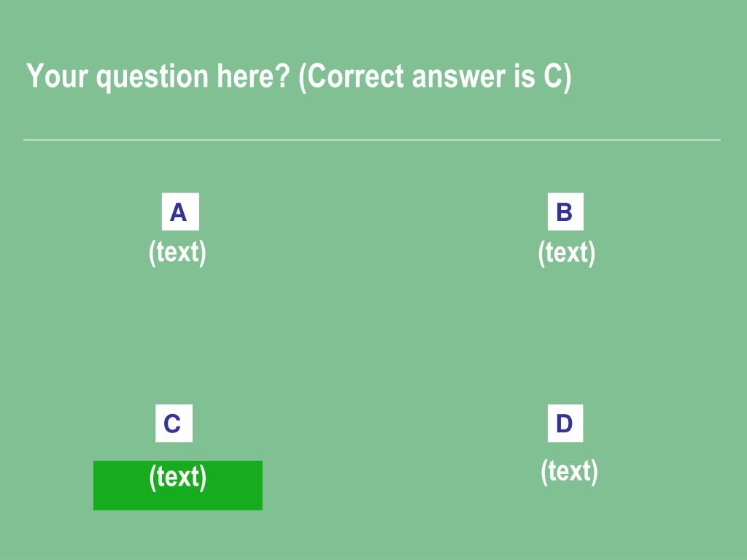Image resolution: width=747 pixels, height=560 pixels.
Task: Click the word "Correct" in the heading
Action: [x=356, y=76]
